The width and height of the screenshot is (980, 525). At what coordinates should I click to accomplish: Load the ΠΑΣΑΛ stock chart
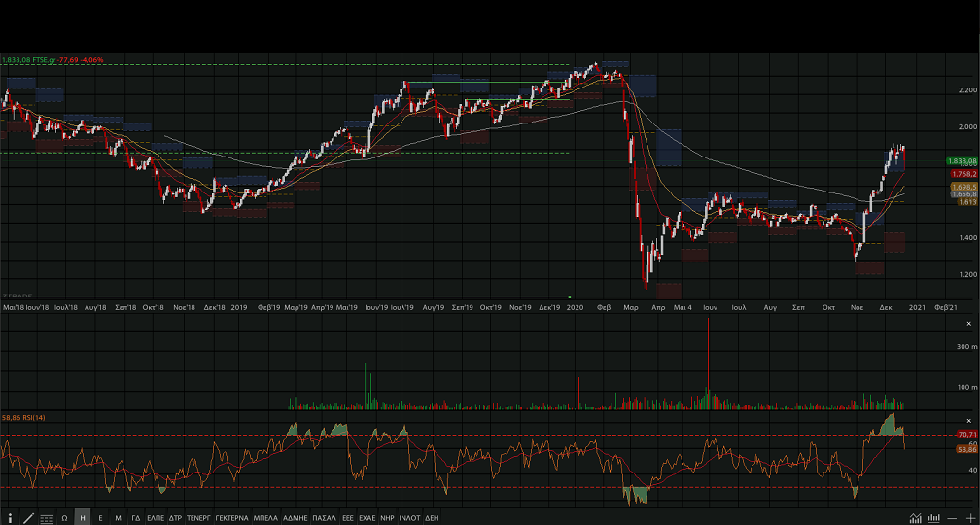pyautogui.click(x=325, y=518)
